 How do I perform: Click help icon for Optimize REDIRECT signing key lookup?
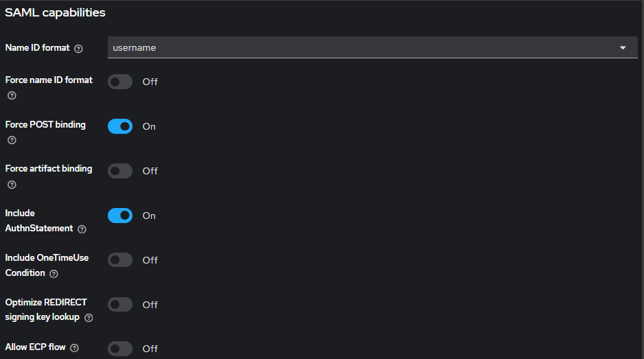[x=89, y=318]
